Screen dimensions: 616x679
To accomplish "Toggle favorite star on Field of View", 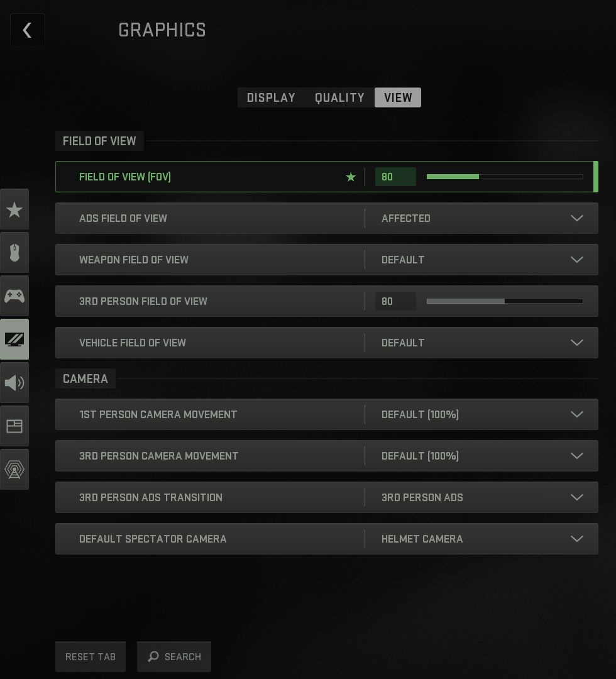I will (x=351, y=177).
